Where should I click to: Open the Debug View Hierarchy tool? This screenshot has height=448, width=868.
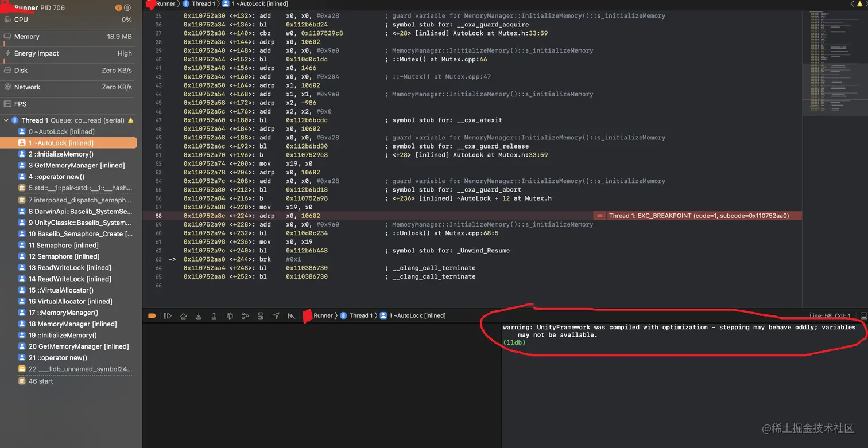pos(230,316)
